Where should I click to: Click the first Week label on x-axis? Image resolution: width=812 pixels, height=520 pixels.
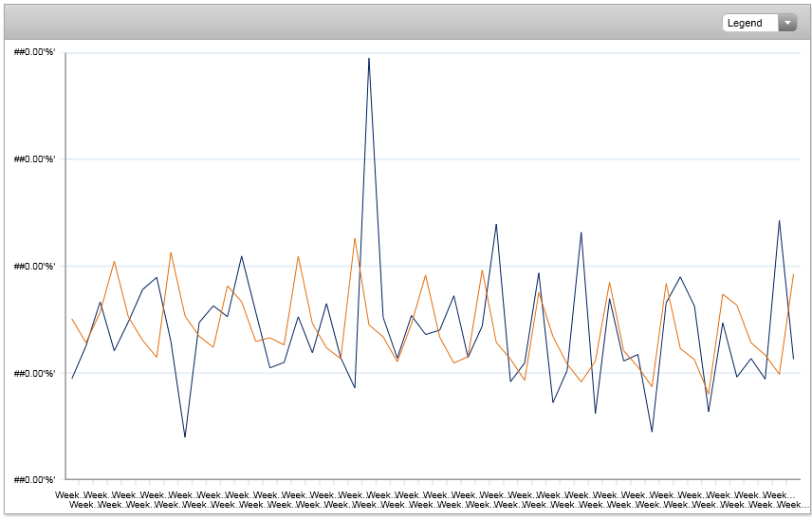(x=67, y=495)
